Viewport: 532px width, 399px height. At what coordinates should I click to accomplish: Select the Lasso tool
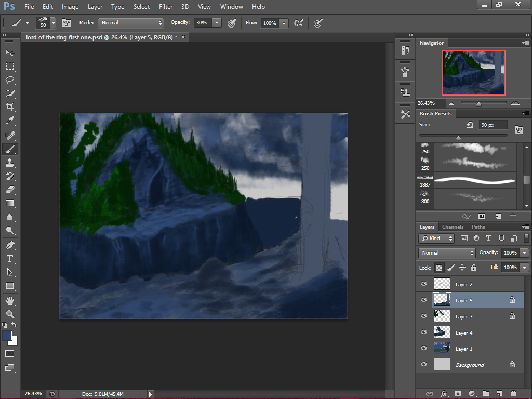tap(10, 79)
